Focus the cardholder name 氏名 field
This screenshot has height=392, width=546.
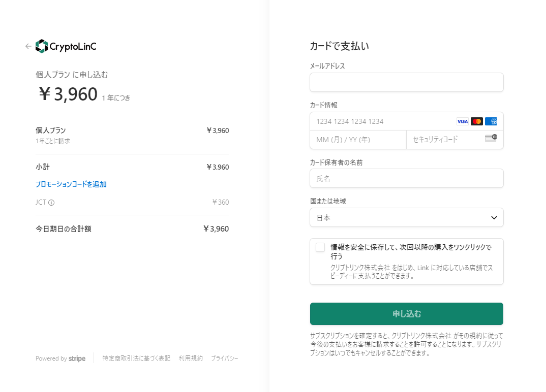click(x=406, y=178)
